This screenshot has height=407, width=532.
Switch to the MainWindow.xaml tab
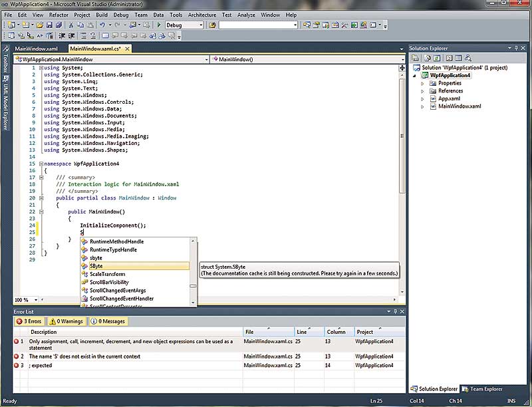click(37, 49)
